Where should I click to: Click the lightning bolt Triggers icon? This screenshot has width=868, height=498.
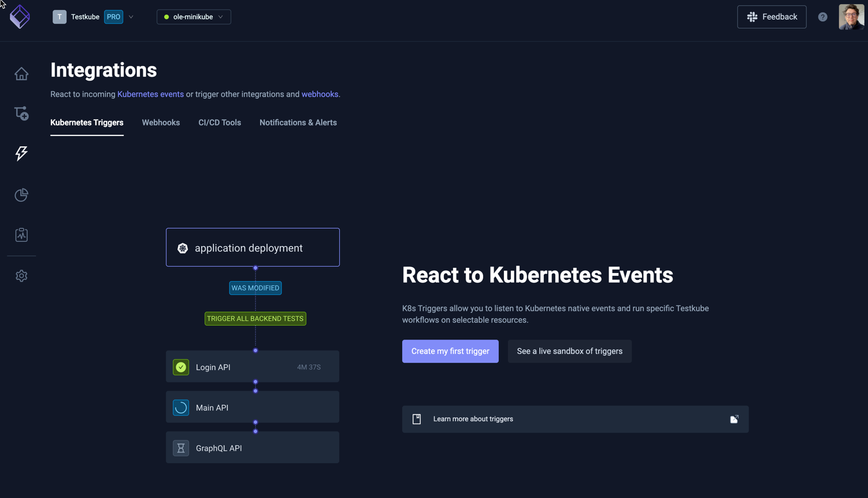click(21, 153)
